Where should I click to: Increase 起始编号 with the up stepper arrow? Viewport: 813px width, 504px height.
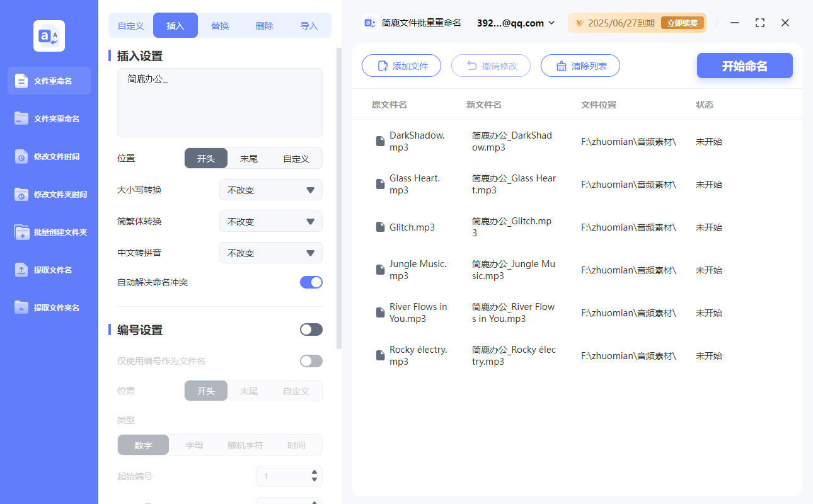pyautogui.click(x=313, y=472)
